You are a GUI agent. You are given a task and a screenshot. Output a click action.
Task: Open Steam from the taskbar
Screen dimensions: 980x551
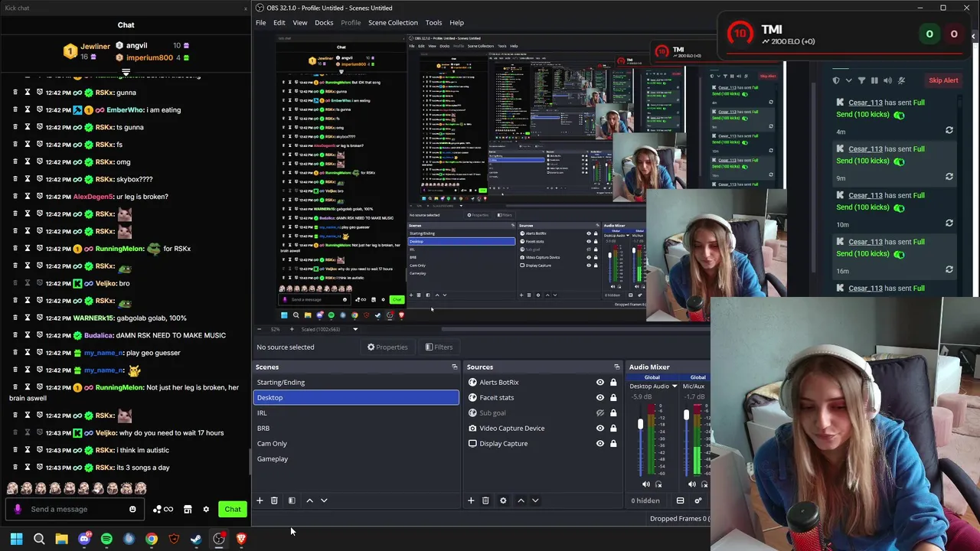pyautogui.click(x=196, y=540)
